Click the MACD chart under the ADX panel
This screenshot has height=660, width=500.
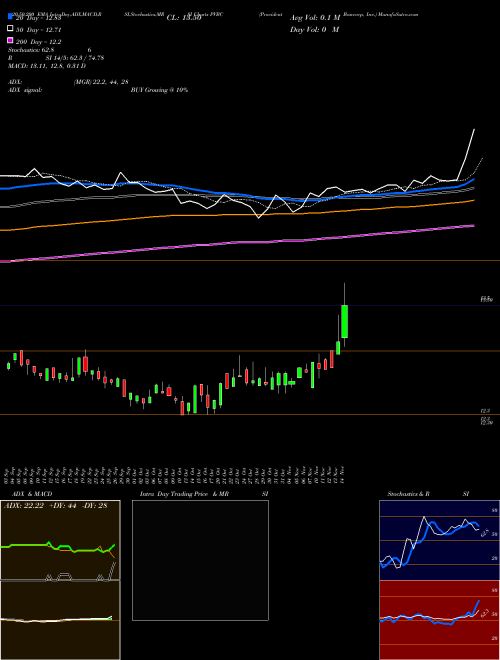60,620
